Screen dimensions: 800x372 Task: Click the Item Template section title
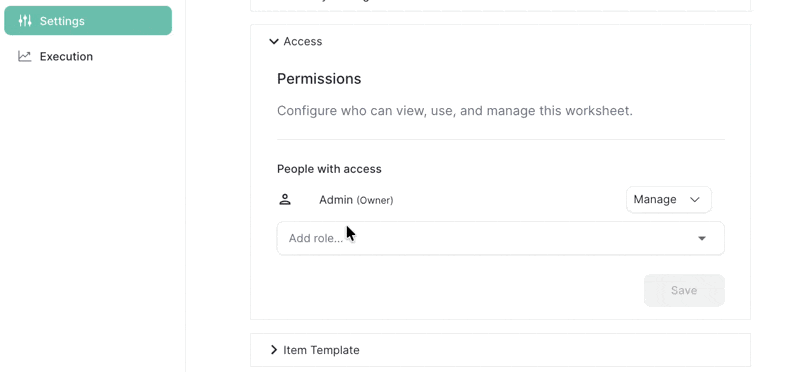321,350
